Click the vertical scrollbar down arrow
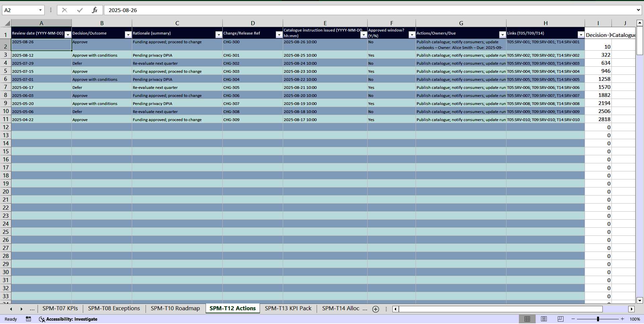Image resolution: width=644 pixels, height=324 pixels. point(640,301)
